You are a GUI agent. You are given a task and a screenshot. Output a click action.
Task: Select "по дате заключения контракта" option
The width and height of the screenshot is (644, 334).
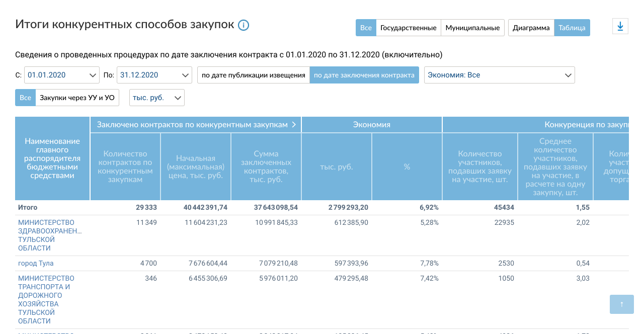(x=364, y=75)
